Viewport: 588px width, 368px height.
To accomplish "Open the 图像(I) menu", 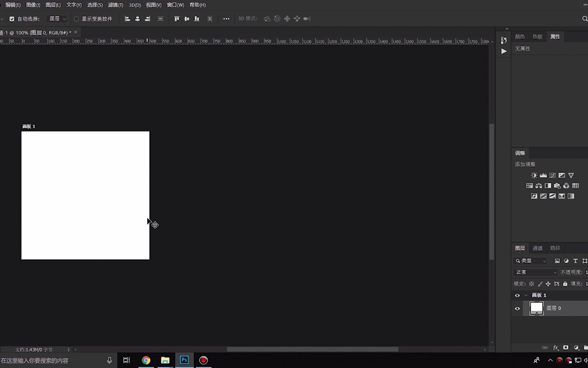I will pyautogui.click(x=33, y=5).
